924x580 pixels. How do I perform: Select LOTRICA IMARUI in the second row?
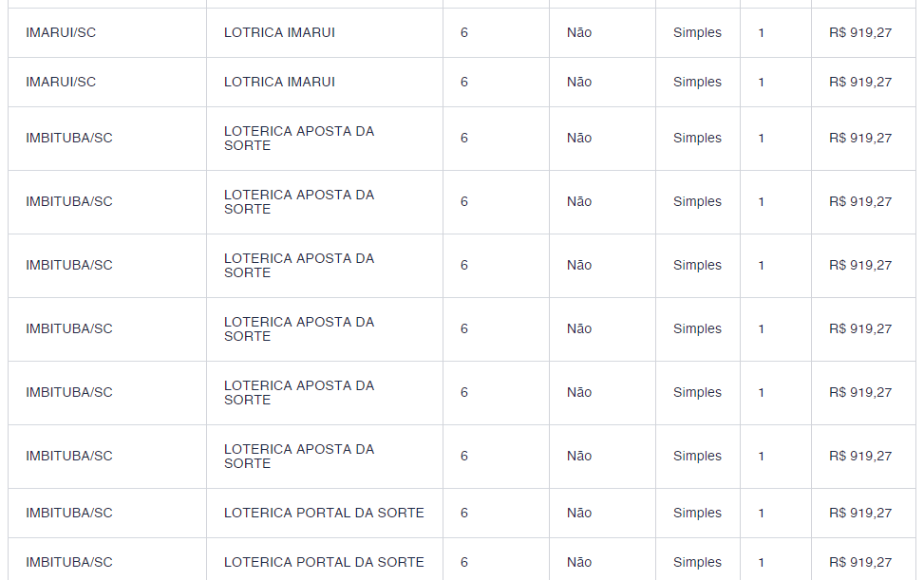[x=279, y=82]
